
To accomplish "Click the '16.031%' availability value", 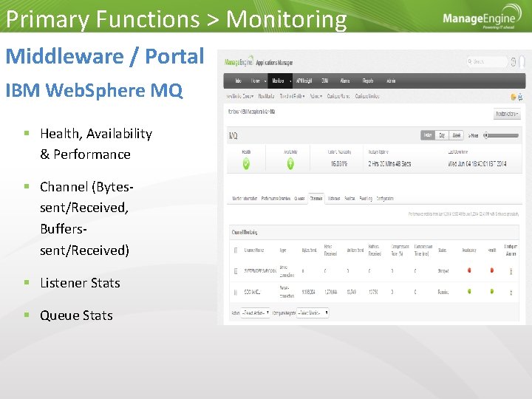I will [339, 164].
